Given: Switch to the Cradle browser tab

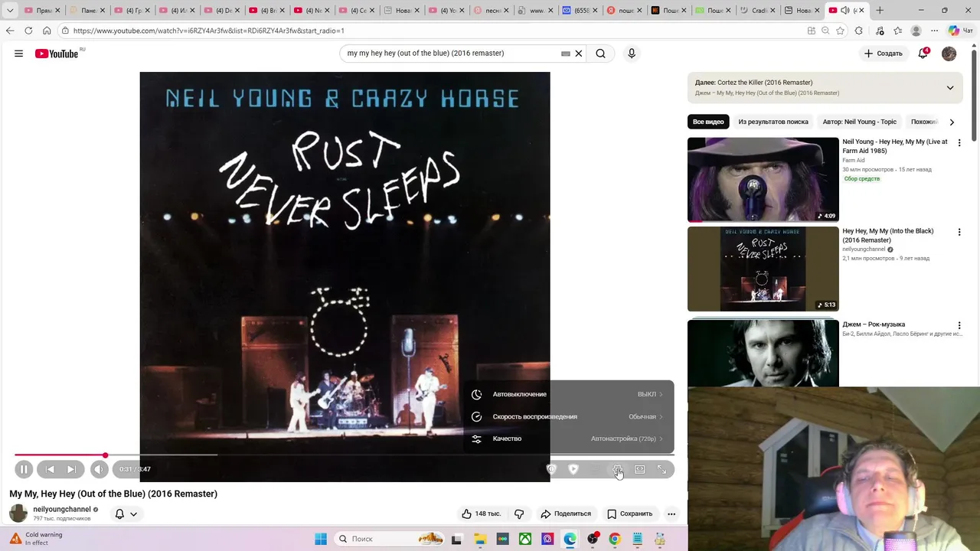Looking at the screenshot, I should 758,11.
